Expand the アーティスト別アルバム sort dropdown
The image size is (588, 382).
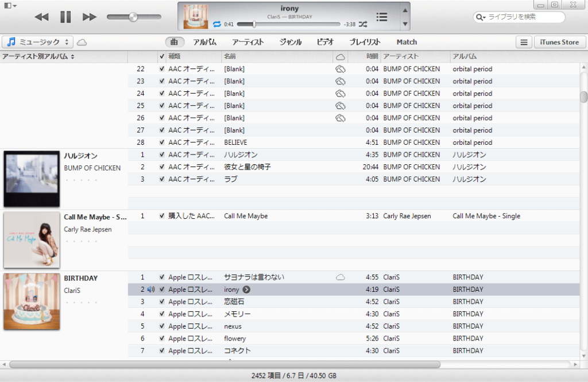coord(38,57)
